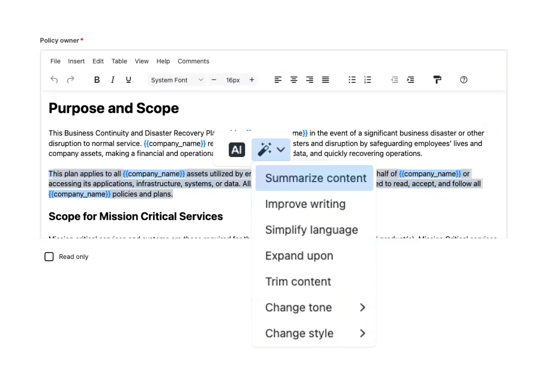Screen dimensions: 544x392
Task: Open the AI assistant button
Action: (x=237, y=150)
